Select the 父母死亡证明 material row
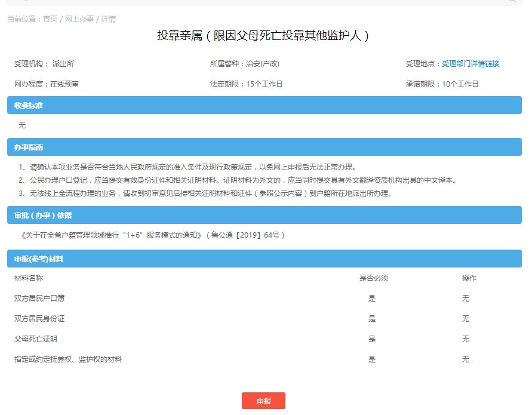Screen dimensions: 532x415 (36, 339)
